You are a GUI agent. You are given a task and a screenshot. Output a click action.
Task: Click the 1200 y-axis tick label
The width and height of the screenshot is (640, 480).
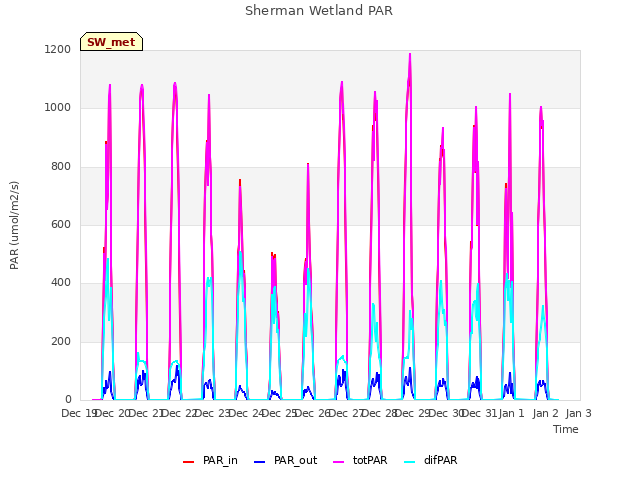coord(58,49)
